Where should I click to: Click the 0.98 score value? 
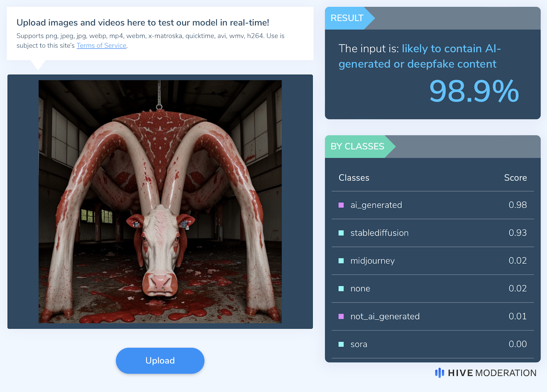(x=518, y=205)
